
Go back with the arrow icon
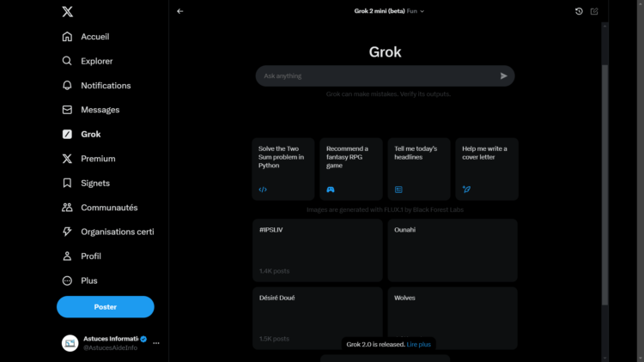pos(180,11)
